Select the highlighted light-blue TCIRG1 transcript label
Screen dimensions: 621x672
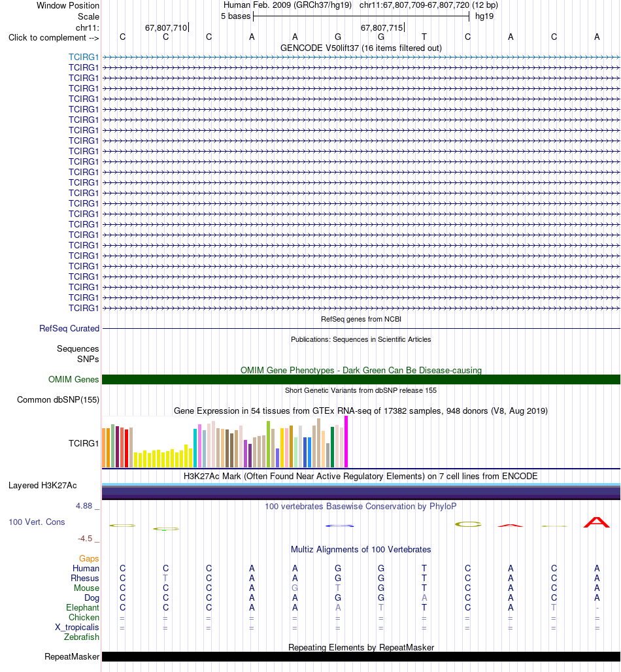click(x=84, y=57)
